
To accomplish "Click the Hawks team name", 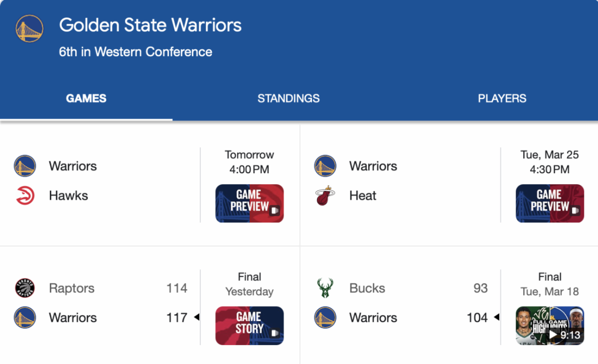I will [68, 196].
